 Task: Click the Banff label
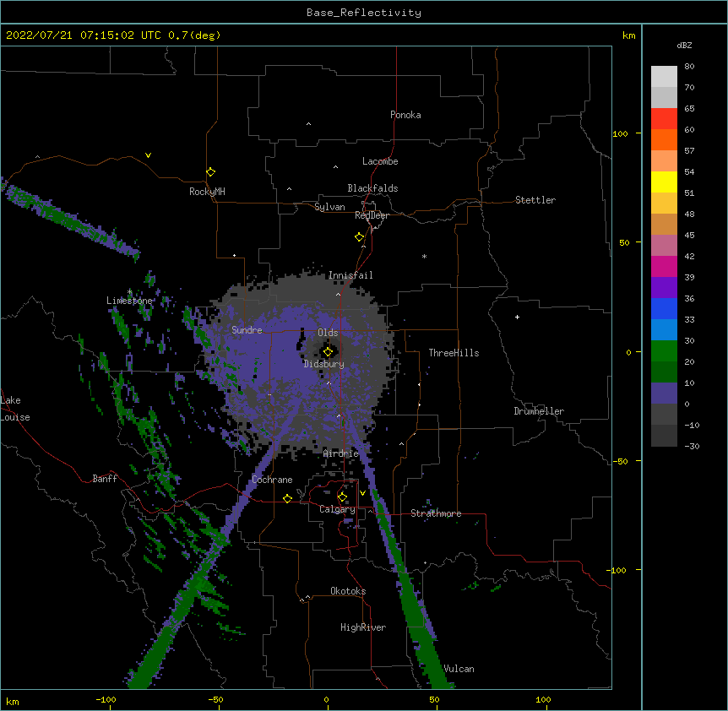coord(105,479)
